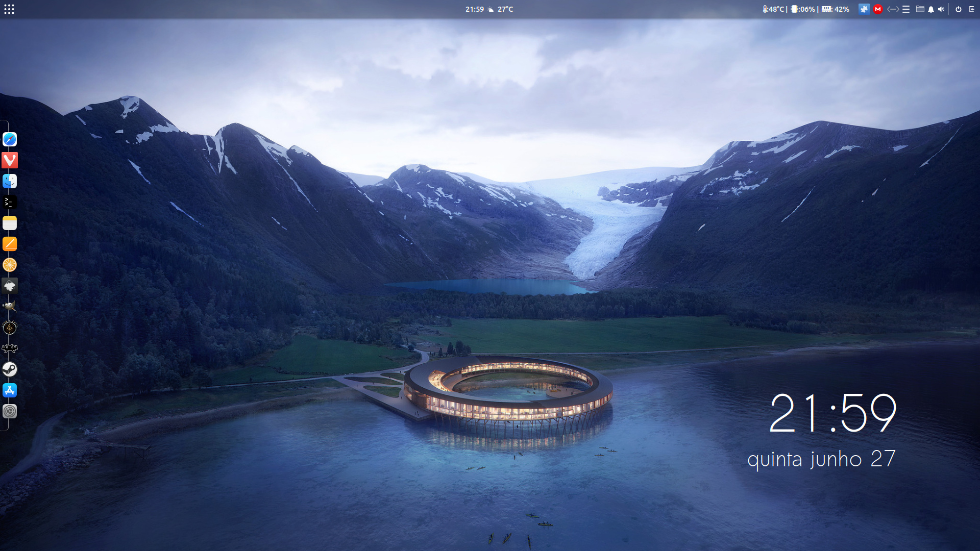Open the folder icon in the top bar
980x551 pixels.
920,9
